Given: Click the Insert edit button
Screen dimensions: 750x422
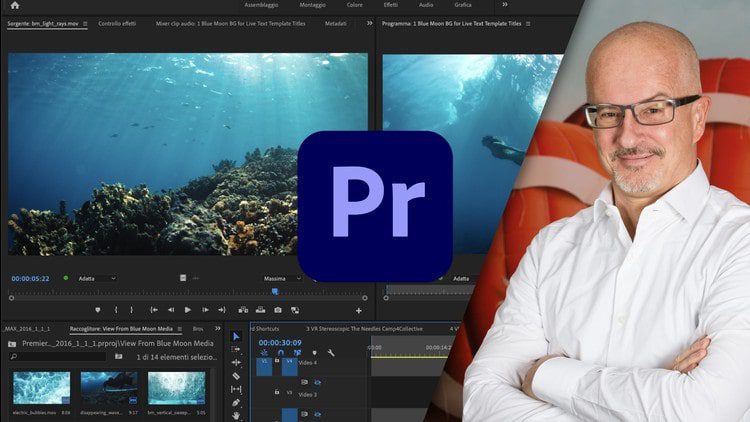Looking at the screenshot, I should (x=243, y=310).
